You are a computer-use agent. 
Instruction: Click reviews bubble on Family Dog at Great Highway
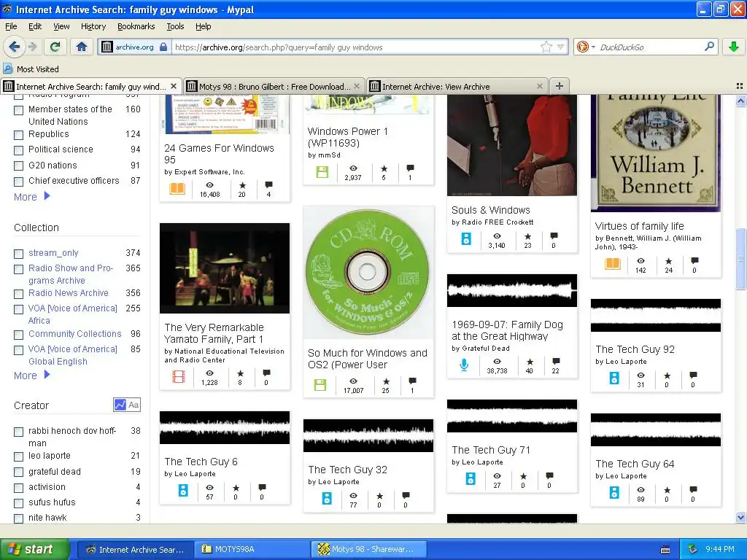(x=555, y=362)
